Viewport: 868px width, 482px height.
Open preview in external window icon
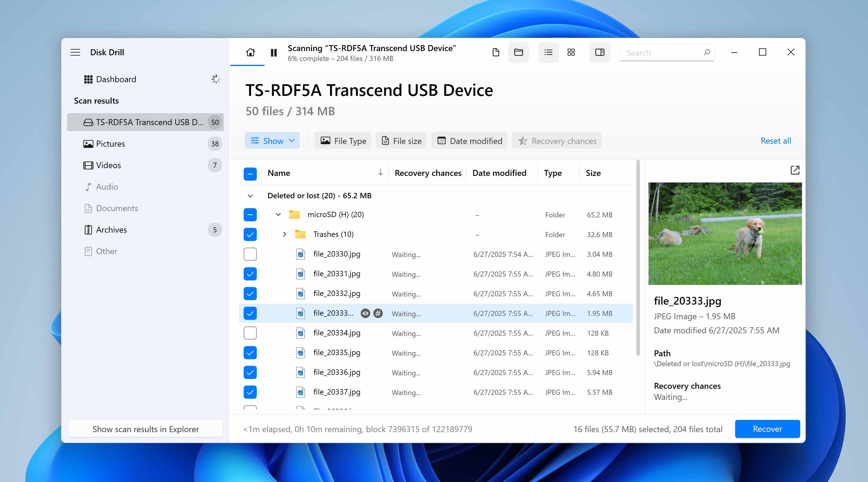coord(795,170)
